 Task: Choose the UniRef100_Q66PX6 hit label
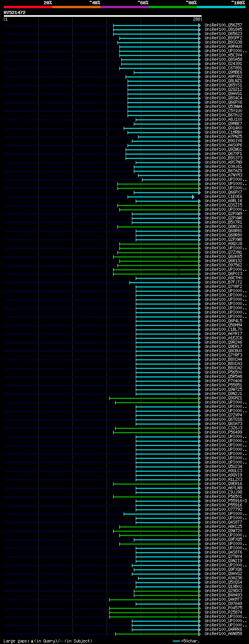223,102
